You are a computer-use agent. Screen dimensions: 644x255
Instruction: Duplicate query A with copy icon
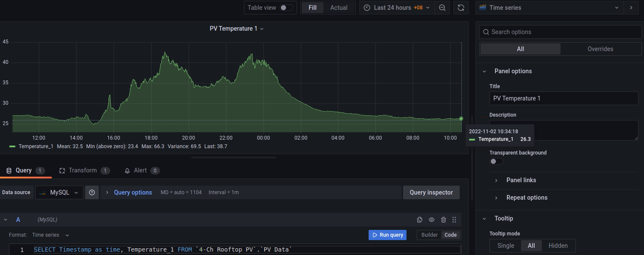[x=420, y=220]
